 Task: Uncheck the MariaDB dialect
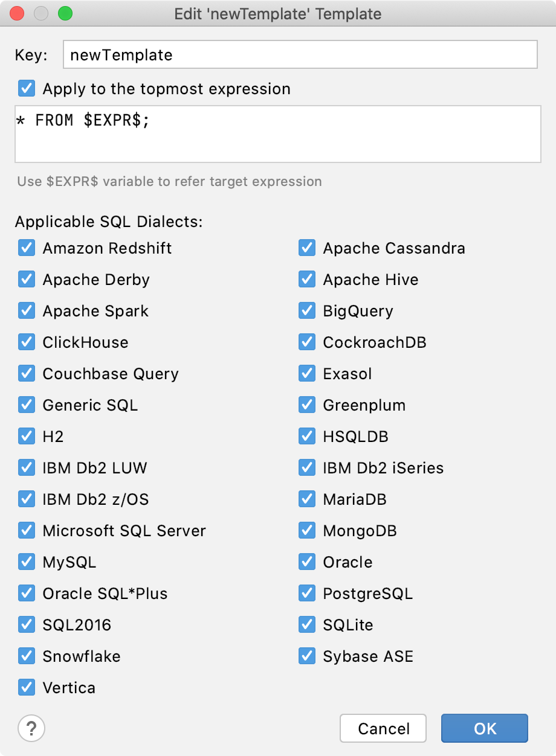click(306, 499)
